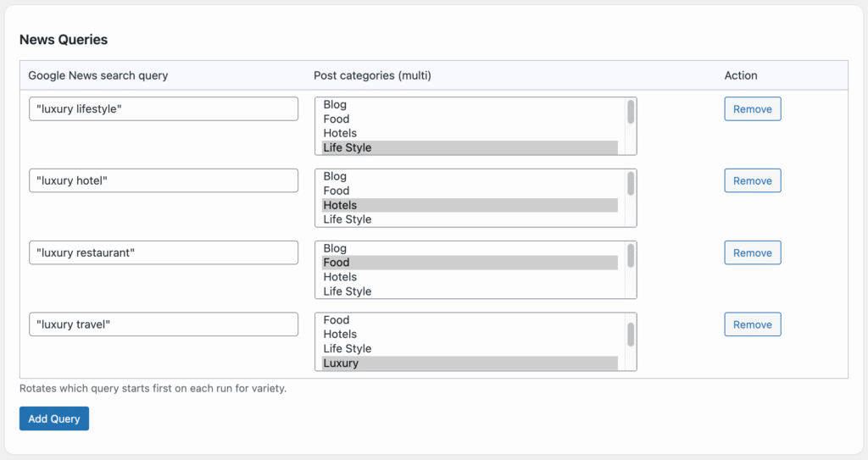Select Blog in the luxury restaurant category list
This screenshot has height=460, width=868.
[x=335, y=248]
